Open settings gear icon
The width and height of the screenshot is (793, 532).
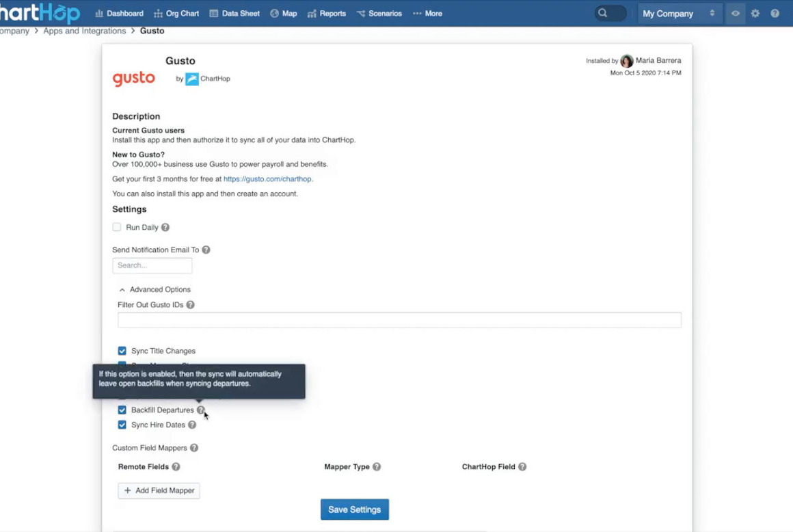coord(755,14)
